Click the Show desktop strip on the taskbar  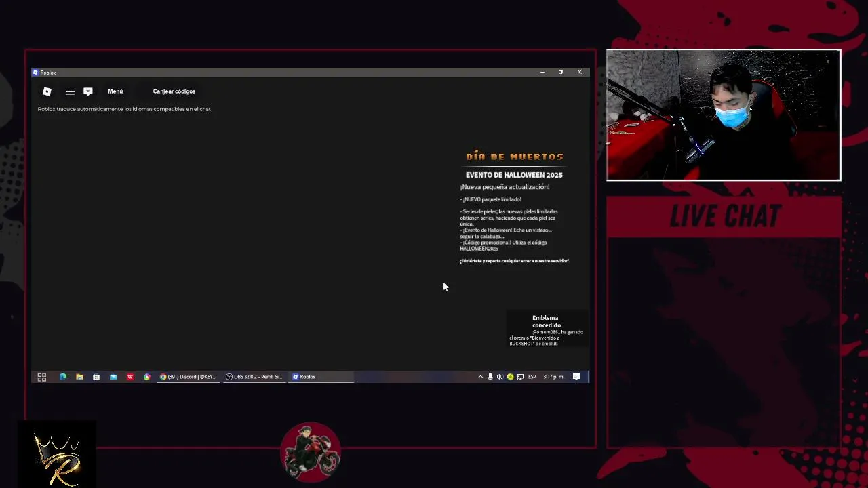tap(588, 377)
